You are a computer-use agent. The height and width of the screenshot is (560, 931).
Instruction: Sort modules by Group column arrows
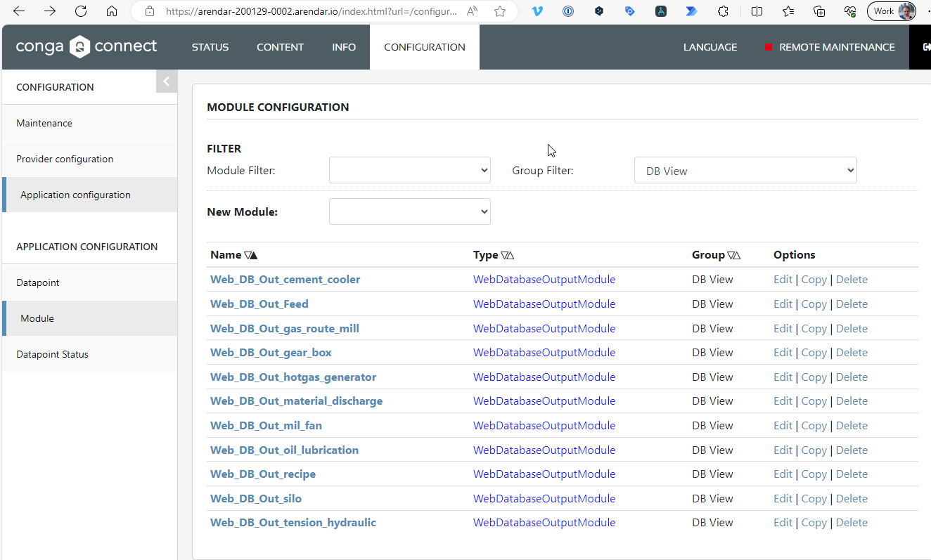[x=734, y=256]
